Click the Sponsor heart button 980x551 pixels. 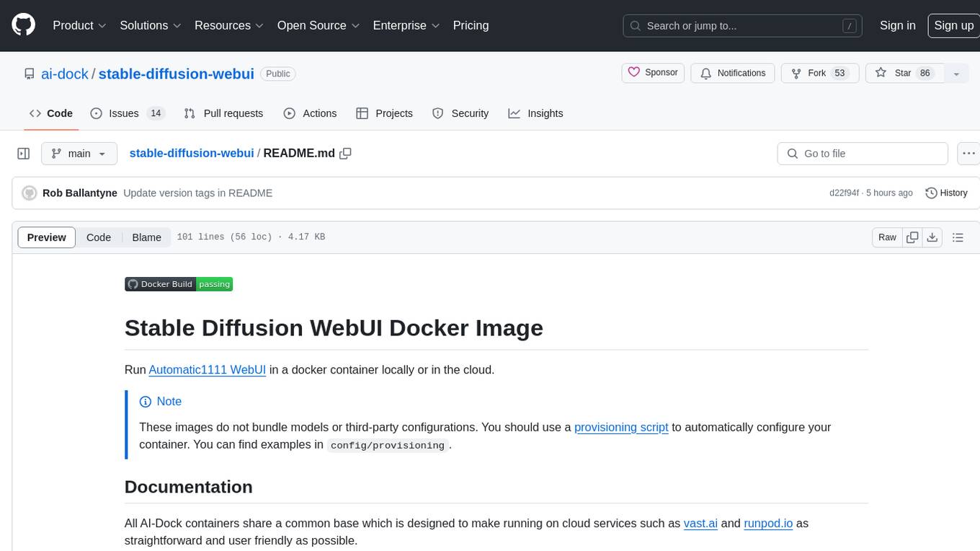click(x=653, y=73)
